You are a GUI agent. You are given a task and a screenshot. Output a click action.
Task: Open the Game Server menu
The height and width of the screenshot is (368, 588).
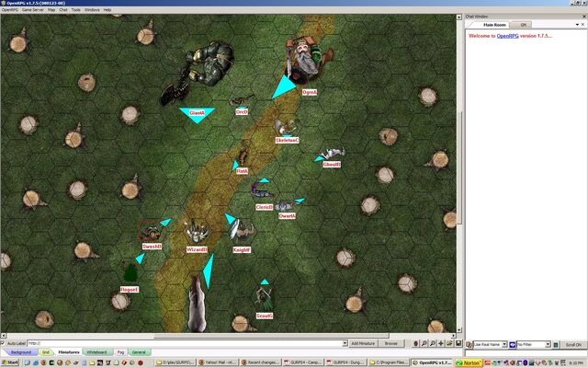[x=33, y=10]
